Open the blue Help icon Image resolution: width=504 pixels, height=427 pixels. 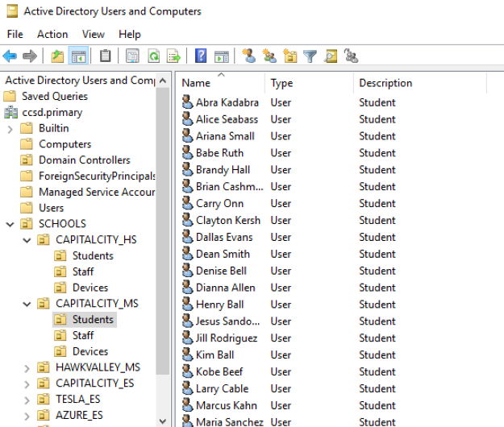201,56
